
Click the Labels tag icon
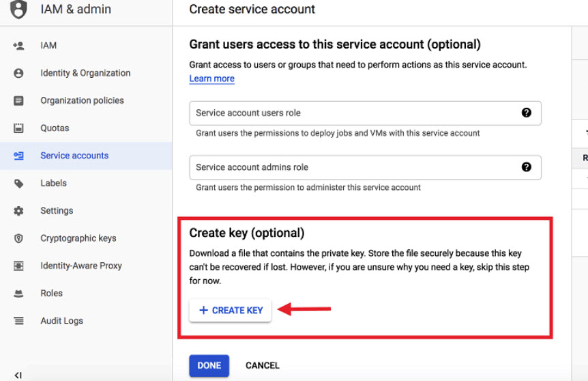point(18,183)
